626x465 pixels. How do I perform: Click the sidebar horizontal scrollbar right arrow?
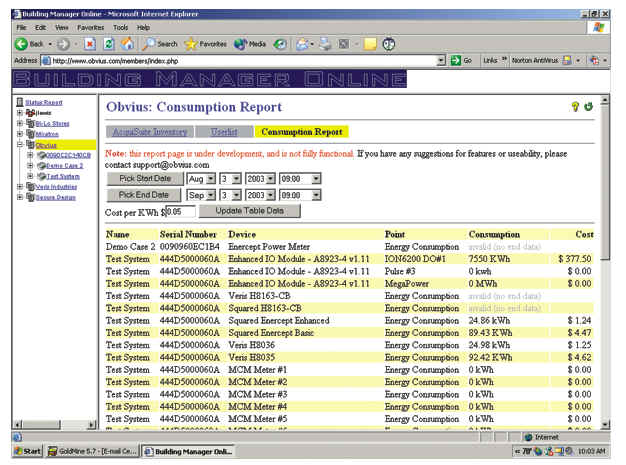[92, 425]
